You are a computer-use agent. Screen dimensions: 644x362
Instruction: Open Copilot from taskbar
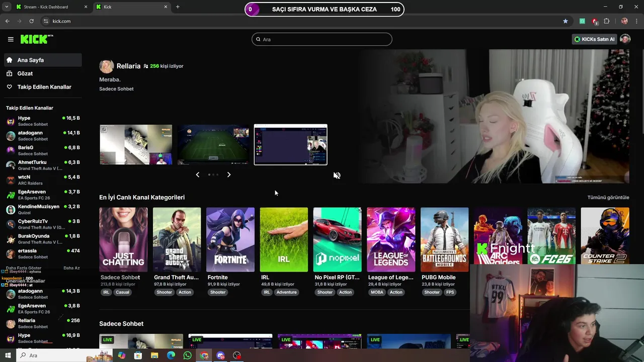pos(121,355)
